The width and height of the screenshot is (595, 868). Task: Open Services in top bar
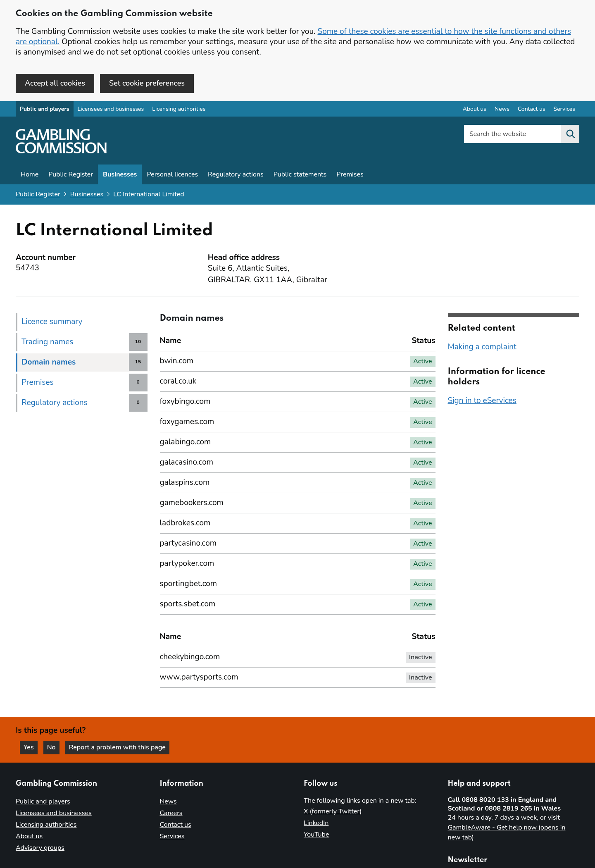click(x=564, y=109)
